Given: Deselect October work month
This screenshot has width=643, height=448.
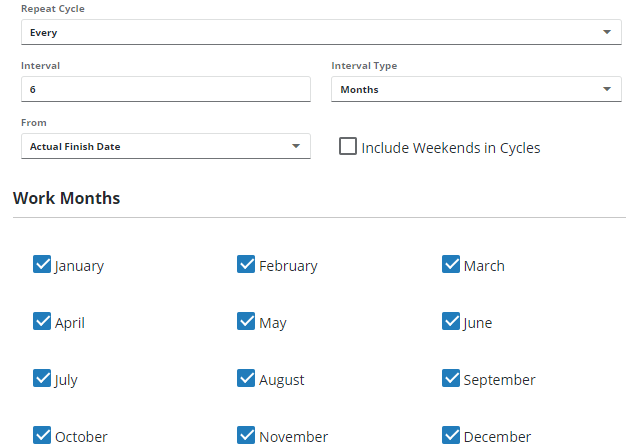Looking at the screenshot, I should click(42, 435).
